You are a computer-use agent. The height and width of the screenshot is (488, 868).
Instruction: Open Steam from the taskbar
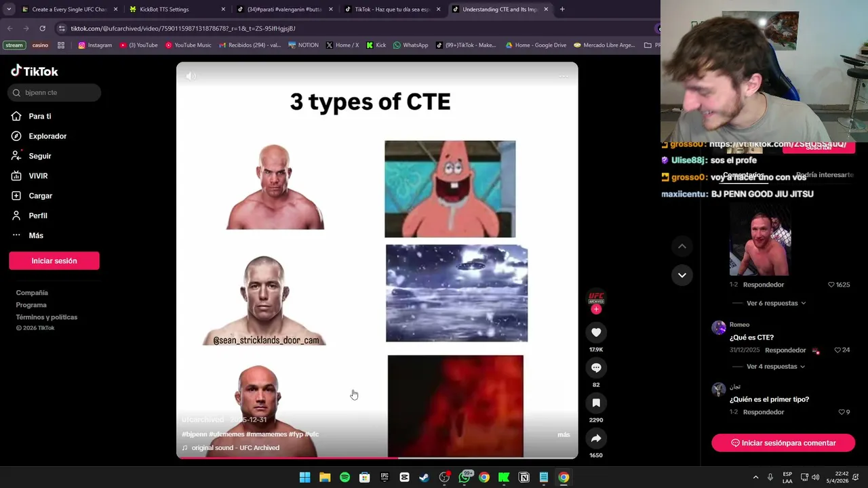point(424,477)
